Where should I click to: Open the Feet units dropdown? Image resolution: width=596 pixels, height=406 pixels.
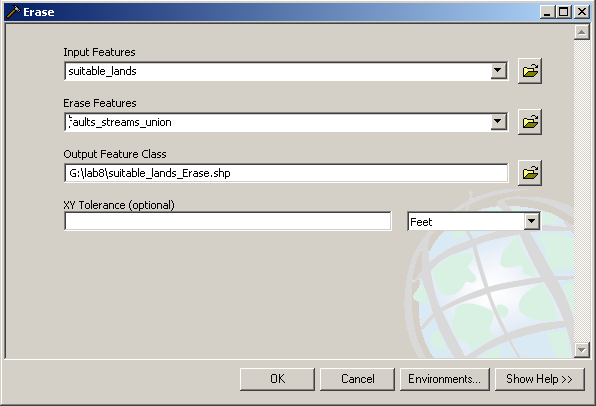point(531,221)
